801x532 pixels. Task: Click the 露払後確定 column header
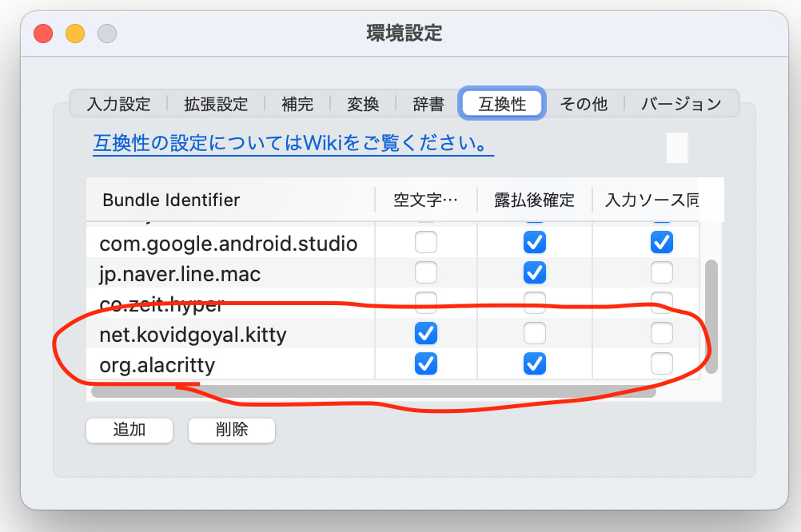pyautogui.click(x=534, y=200)
